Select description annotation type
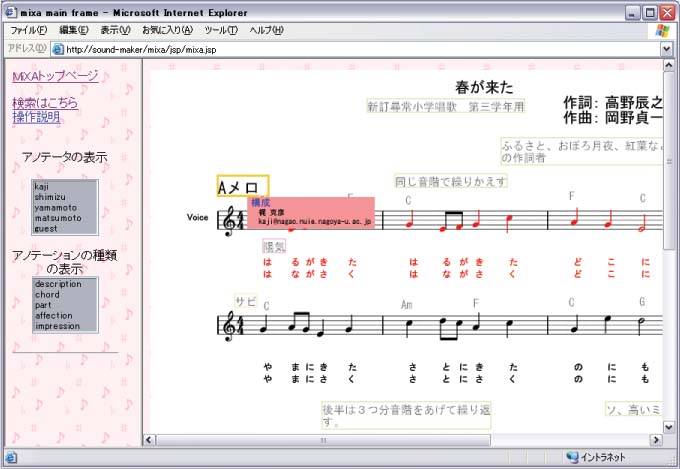The width and height of the screenshot is (680, 469). tap(65, 284)
